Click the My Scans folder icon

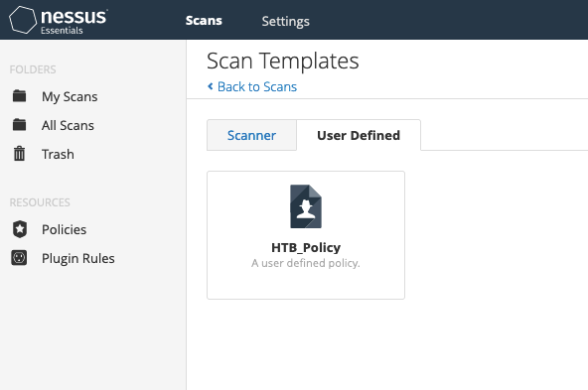[19, 96]
